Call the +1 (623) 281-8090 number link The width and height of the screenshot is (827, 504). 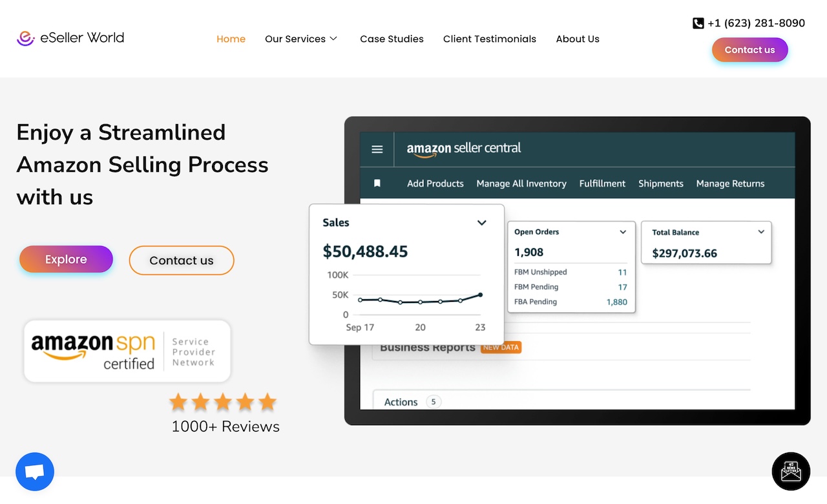pyautogui.click(x=756, y=23)
